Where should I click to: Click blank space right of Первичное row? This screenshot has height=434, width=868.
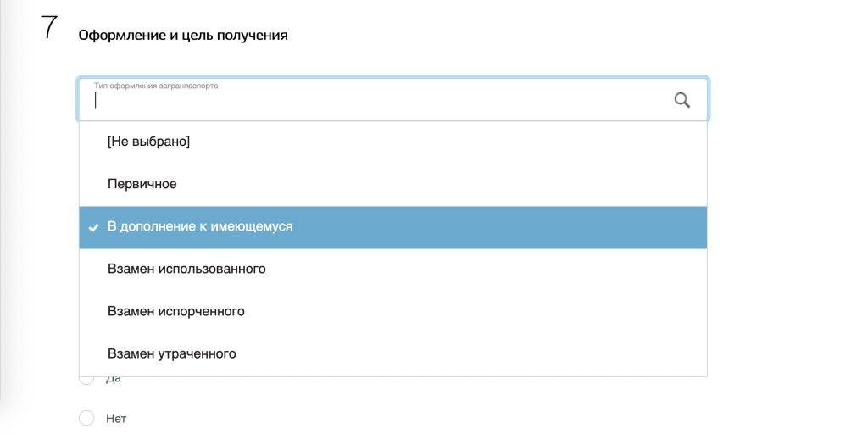tap(442, 184)
